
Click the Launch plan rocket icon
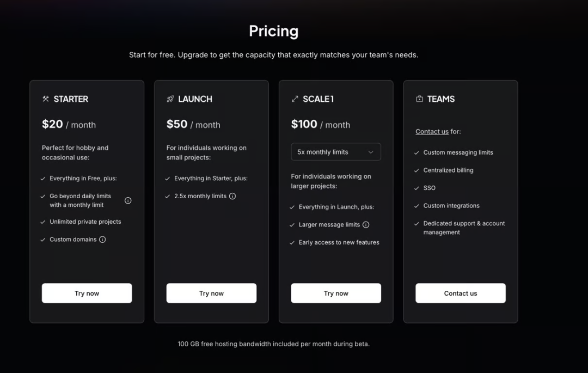point(170,99)
